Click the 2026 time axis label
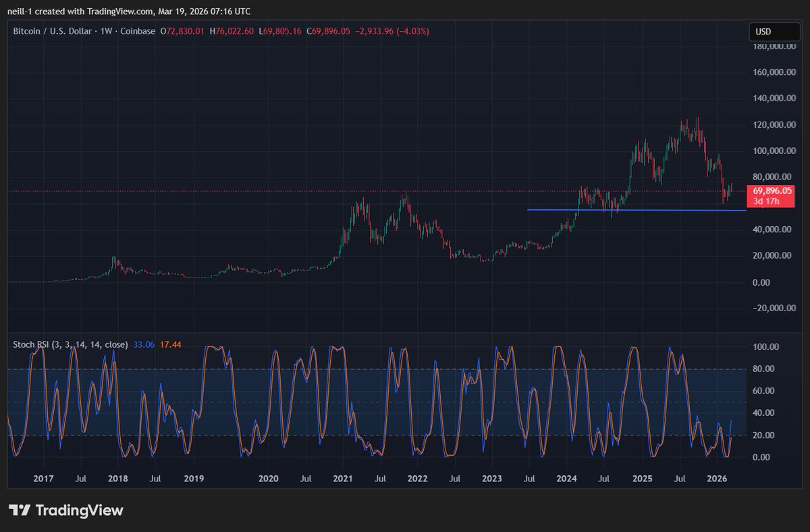This screenshot has width=810, height=532. point(716,478)
